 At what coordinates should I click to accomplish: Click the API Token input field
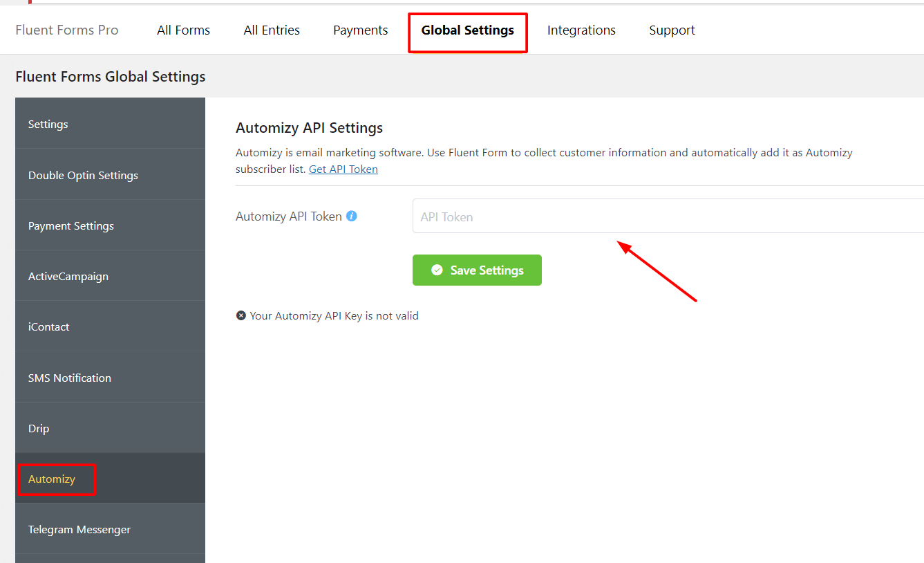(x=668, y=216)
